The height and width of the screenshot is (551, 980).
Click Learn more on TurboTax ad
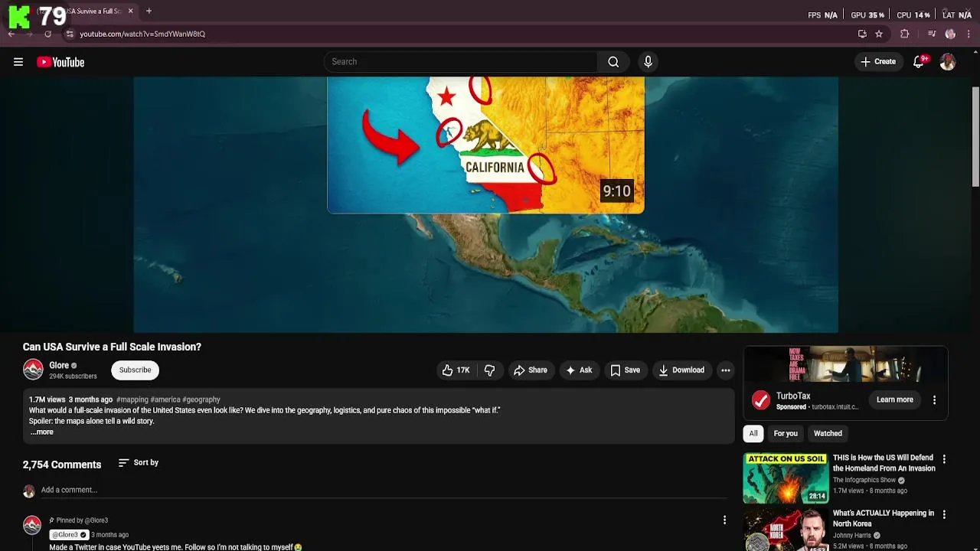click(894, 399)
